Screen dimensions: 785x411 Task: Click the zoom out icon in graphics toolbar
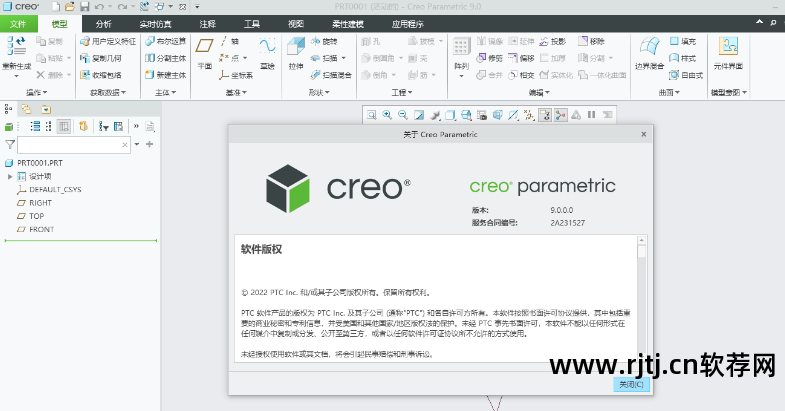tap(403, 115)
